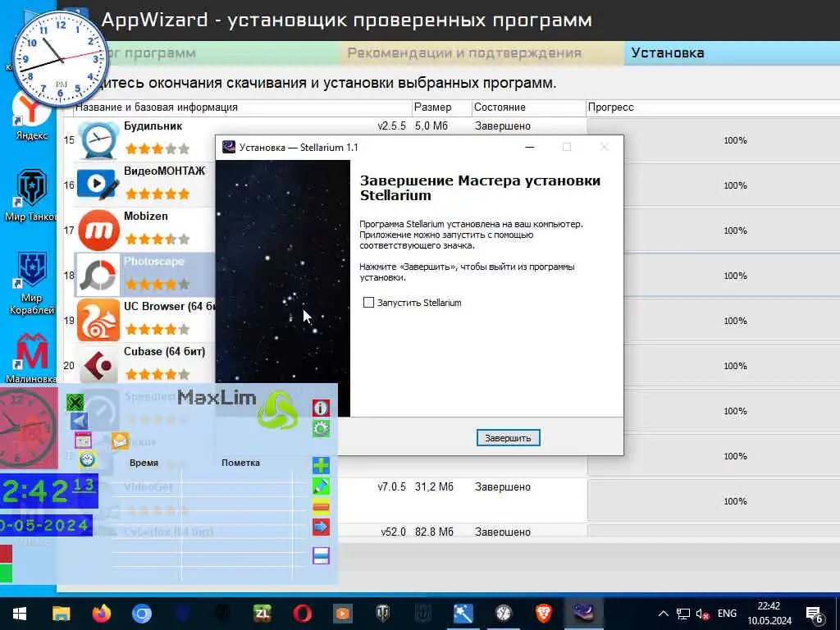Click the Прогресс column header
The width and height of the screenshot is (840, 630).
click(713, 107)
